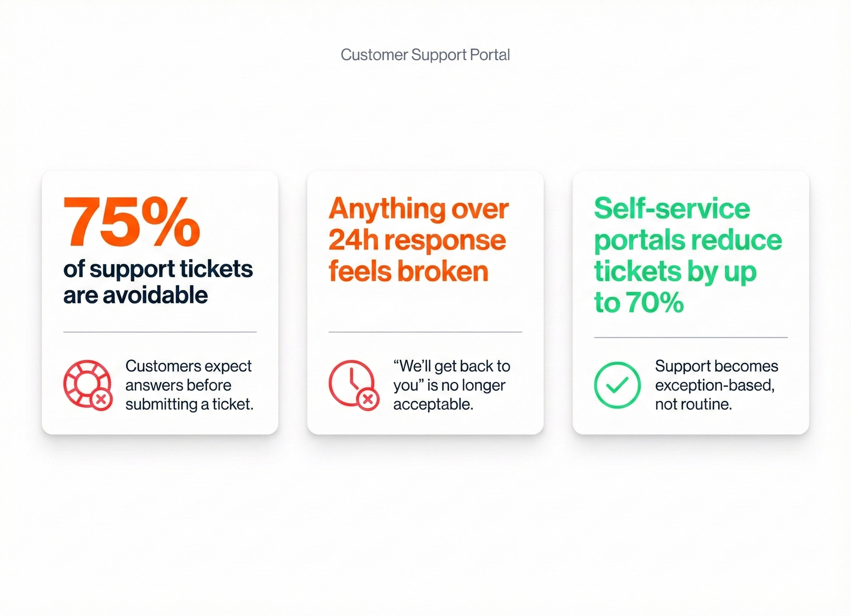Image resolution: width=851 pixels, height=616 pixels.
Task: Click the X badge on the lifebuoy icon
Action: [101, 399]
